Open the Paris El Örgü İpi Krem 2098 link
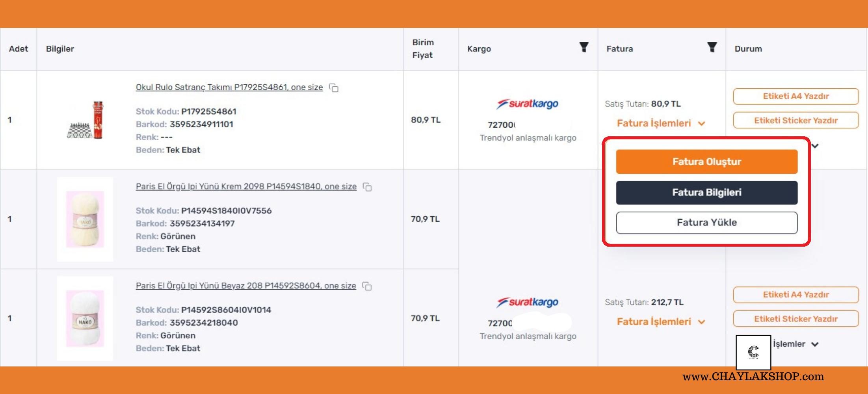 246,186
